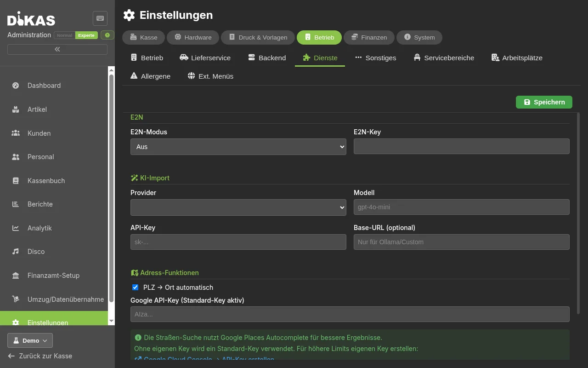The height and width of the screenshot is (368, 588).
Task: Open the E2N-Modus dropdown
Action: [x=238, y=147]
